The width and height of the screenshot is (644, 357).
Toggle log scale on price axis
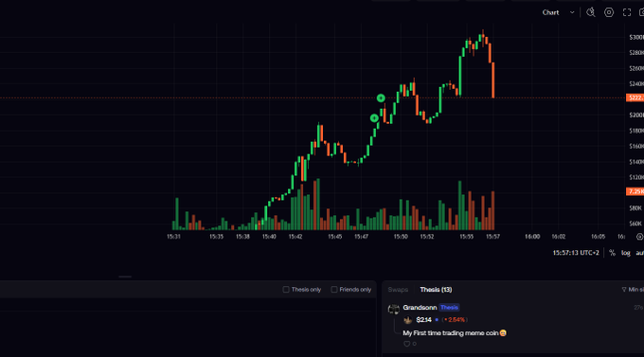point(625,253)
